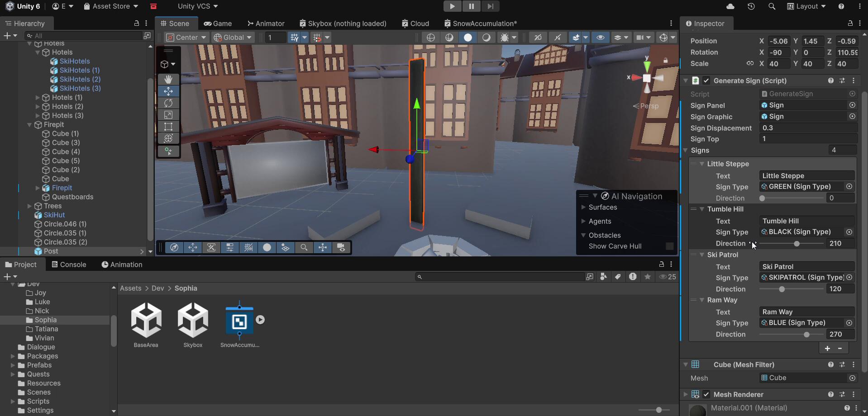The height and width of the screenshot is (416, 868).
Task: Open the SnowAccumulation* tab
Action: point(480,24)
